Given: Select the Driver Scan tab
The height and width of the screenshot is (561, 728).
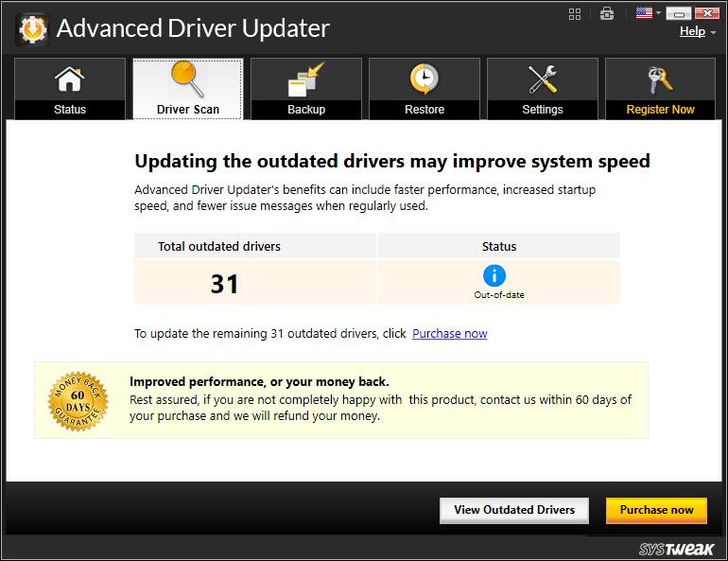Looking at the screenshot, I should (x=187, y=89).
